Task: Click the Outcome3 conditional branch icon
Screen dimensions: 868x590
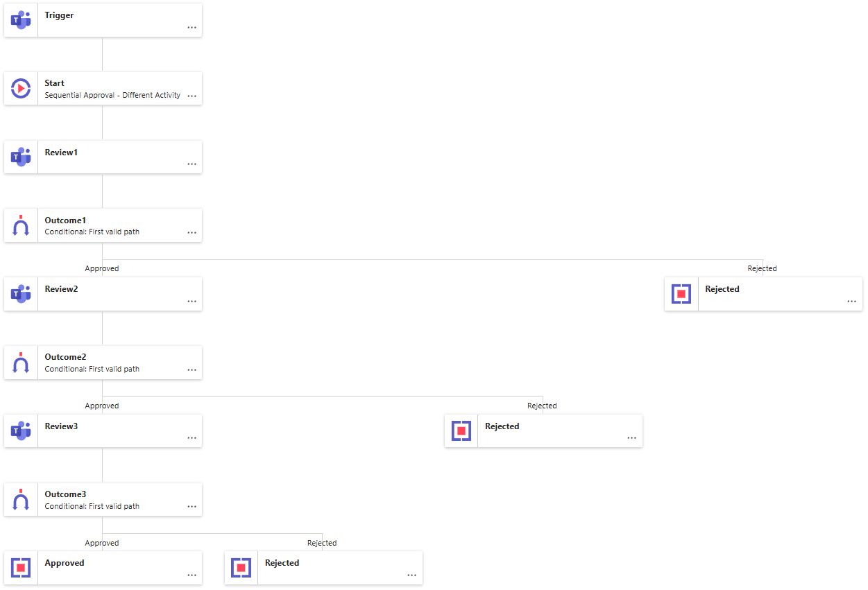Action: click(x=21, y=500)
